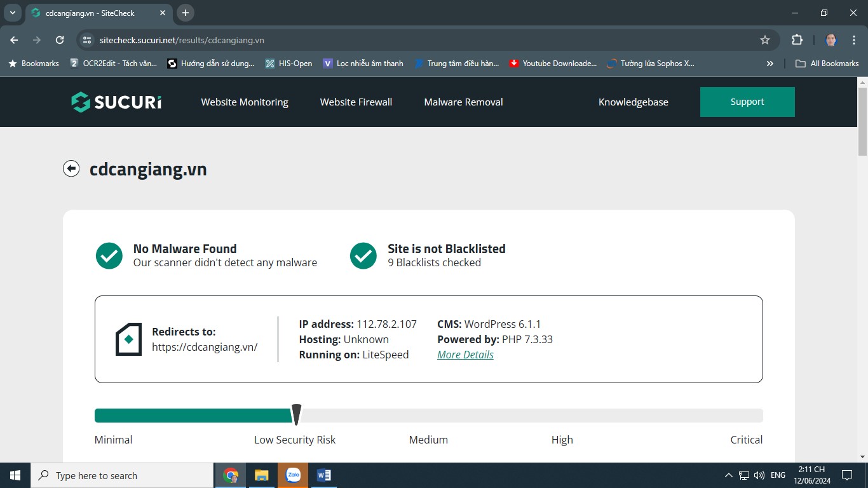Viewport: 868px width, 488px height.
Task: Go back using the circled arrow beside cdcangiang.vn
Action: point(71,168)
